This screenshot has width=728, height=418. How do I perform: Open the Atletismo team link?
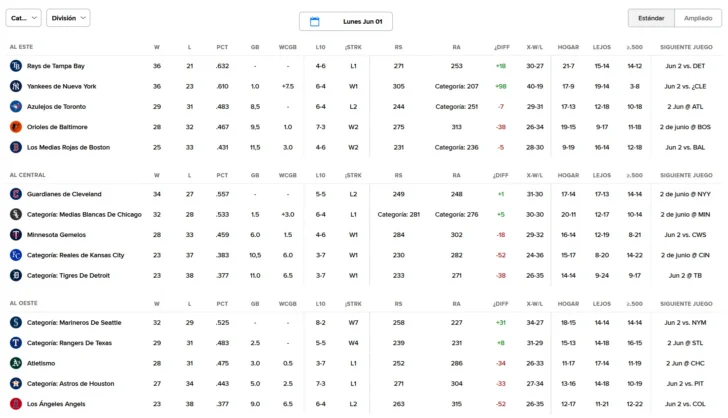(41, 363)
